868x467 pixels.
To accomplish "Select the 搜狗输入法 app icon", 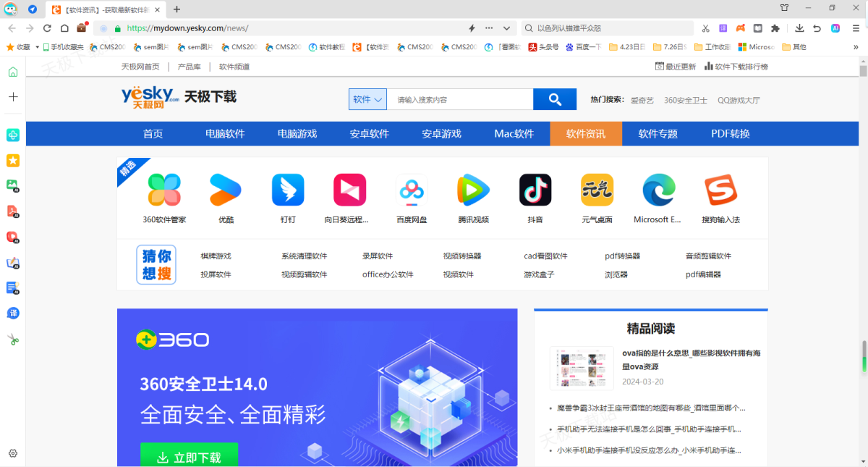I will pos(720,190).
